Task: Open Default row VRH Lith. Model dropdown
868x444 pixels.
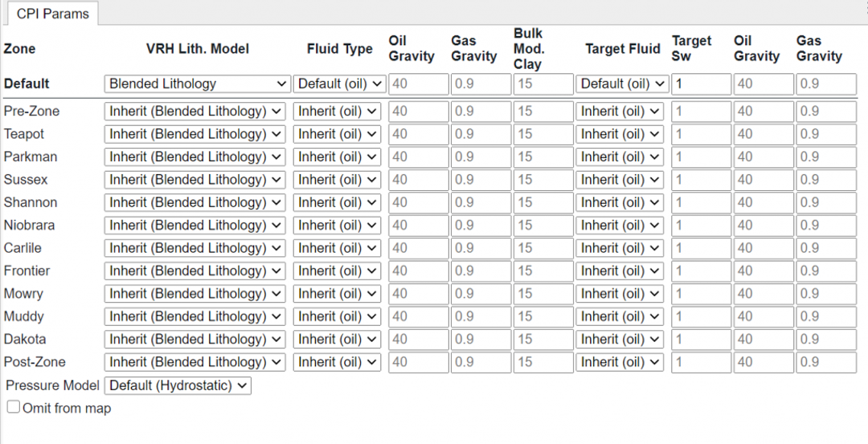Action: [197, 84]
